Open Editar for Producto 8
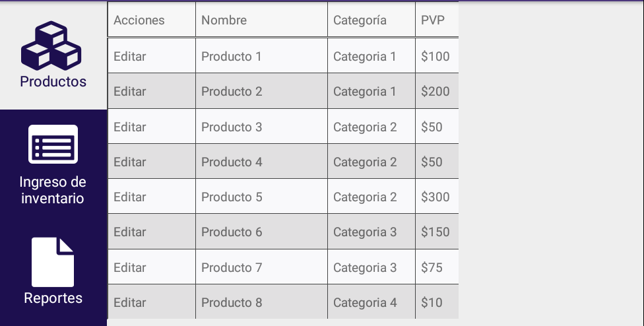This screenshot has width=644, height=326. [x=130, y=302]
